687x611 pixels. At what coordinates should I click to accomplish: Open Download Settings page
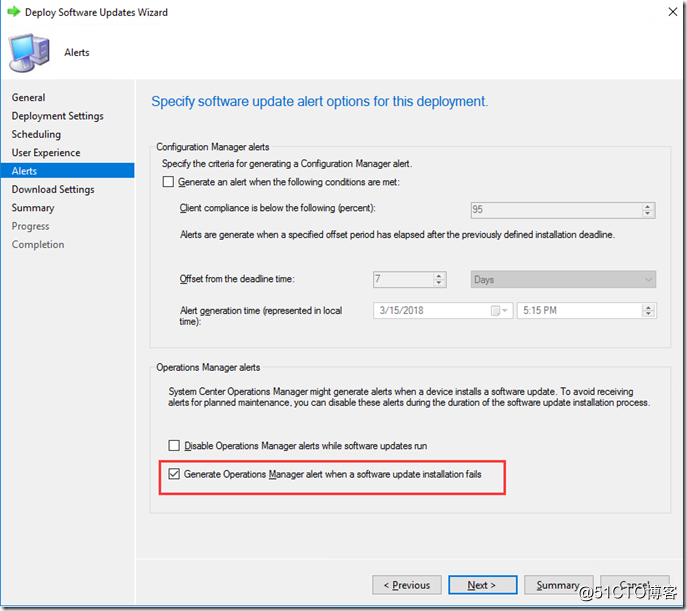[53, 189]
